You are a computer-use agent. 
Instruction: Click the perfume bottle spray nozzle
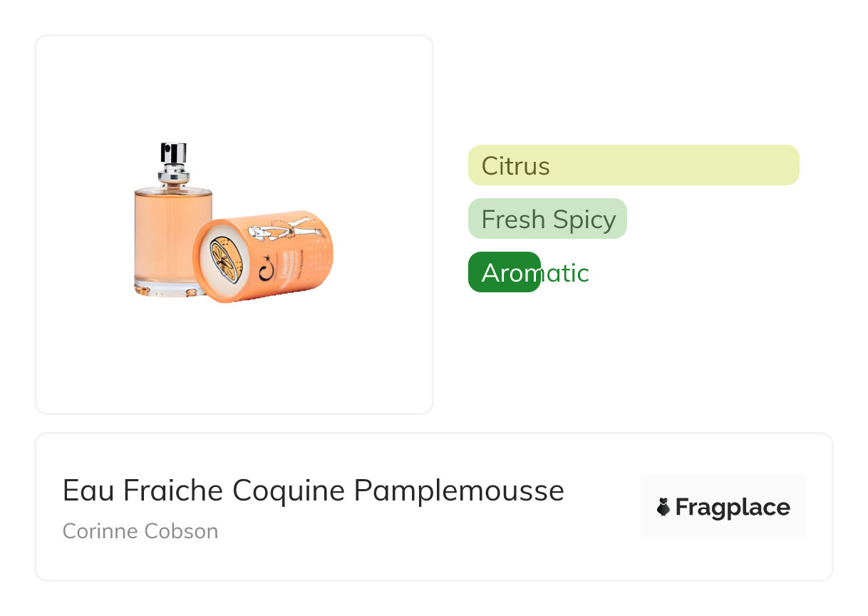click(x=173, y=154)
